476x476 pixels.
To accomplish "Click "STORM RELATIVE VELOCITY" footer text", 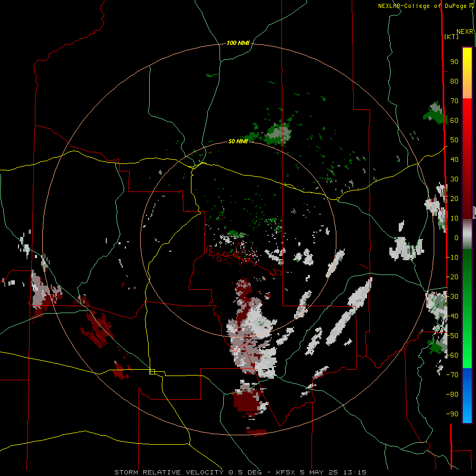I will click(x=169, y=472).
